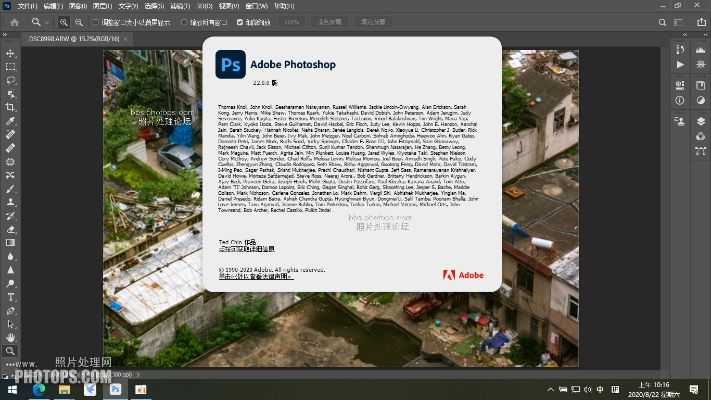Select the Zoom tool in left toolbar

point(11,350)
